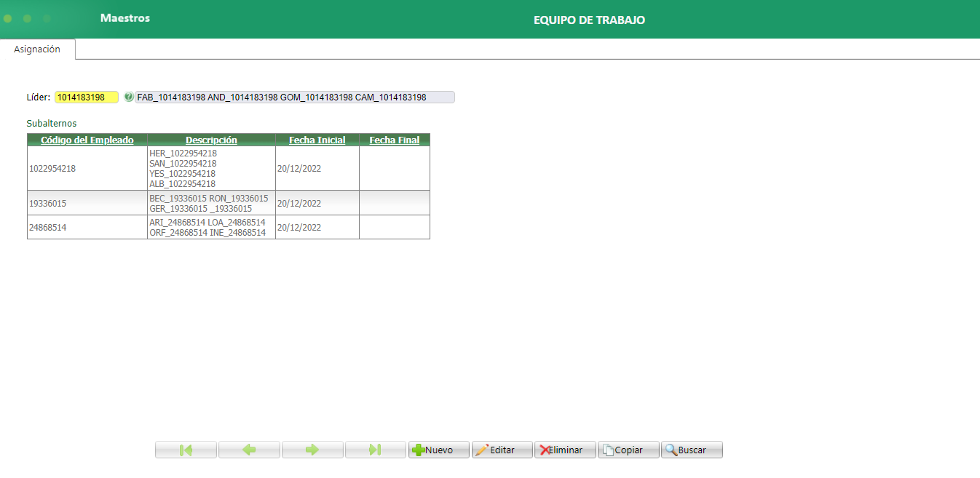Click the Eliminar button

(x=566, y=450)
